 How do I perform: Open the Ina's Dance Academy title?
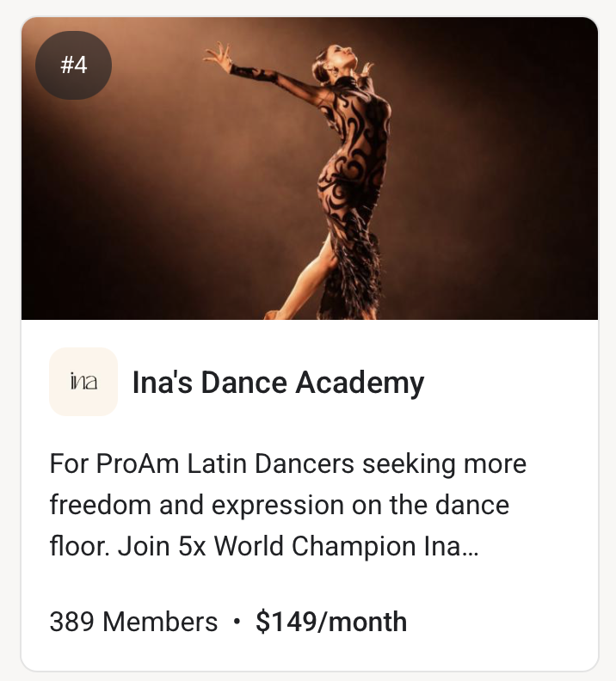(277, 383)
